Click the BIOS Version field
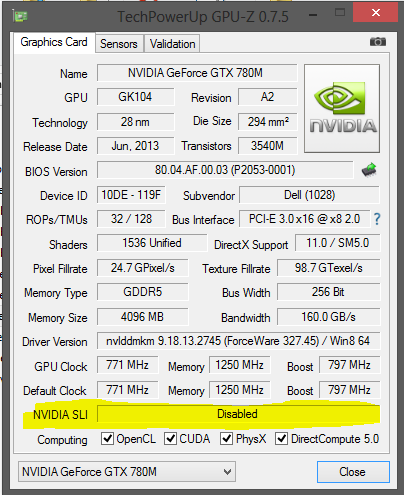 [225, 170]
